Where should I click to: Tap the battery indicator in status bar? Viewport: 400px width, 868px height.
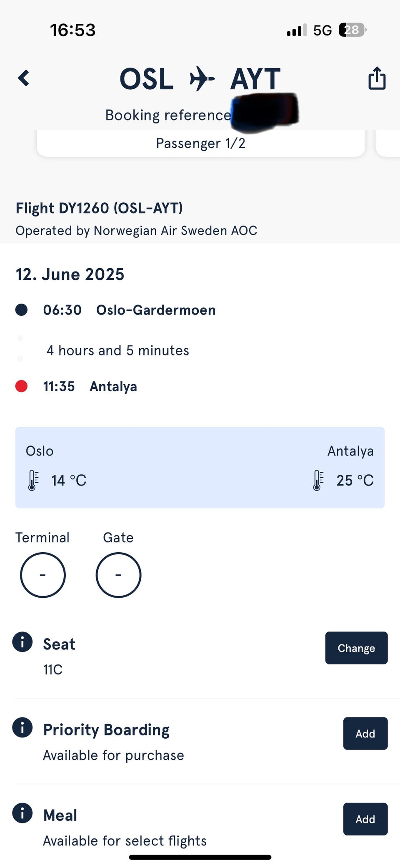click(x=352, y=30)
